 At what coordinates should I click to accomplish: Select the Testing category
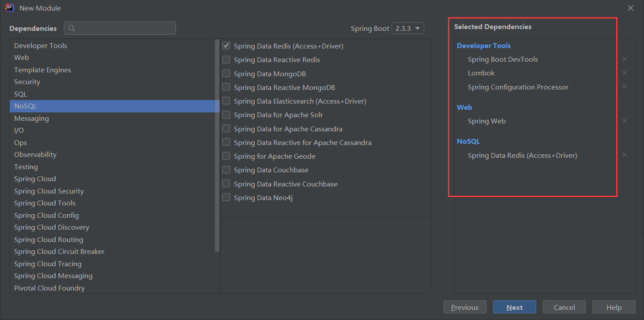pos(112,167)
